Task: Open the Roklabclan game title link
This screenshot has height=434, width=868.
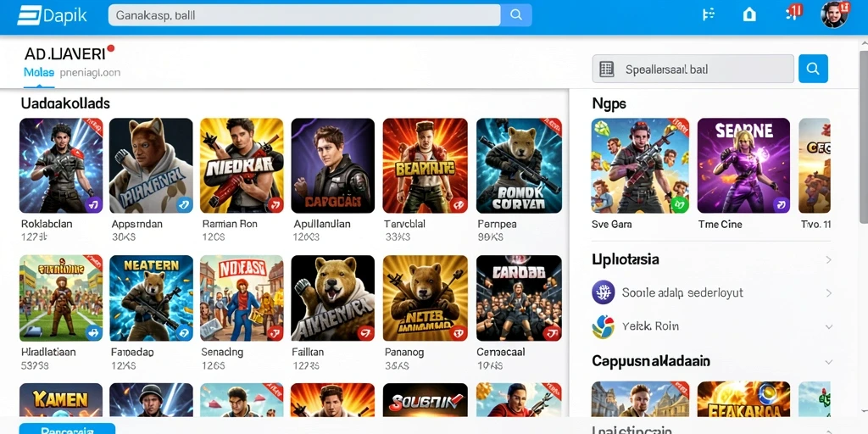Action: [x=47, y=224]
